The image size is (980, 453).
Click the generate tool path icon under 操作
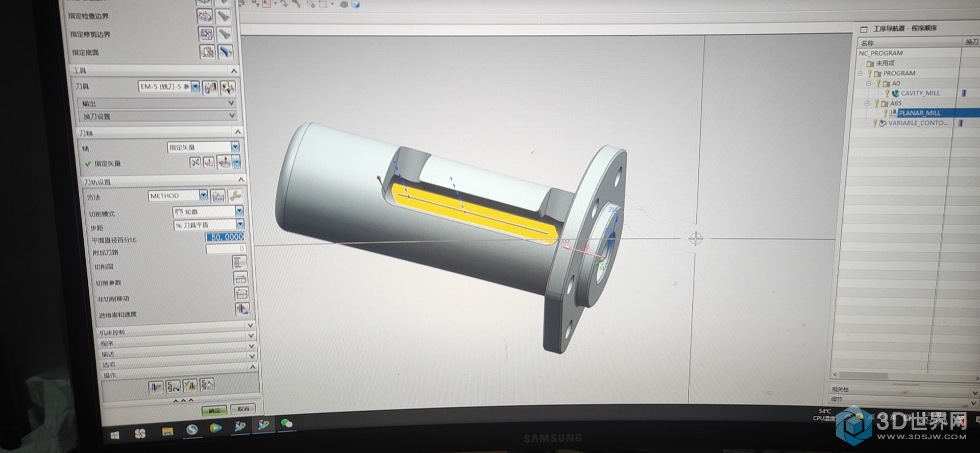click(x=156, y=387)
